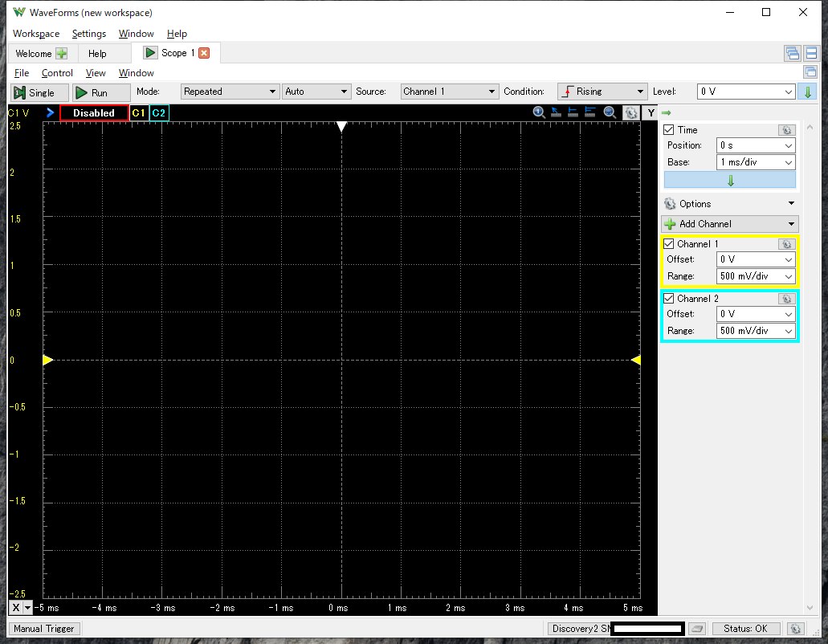The image size is (828, 644).
Task: Click the Y cursors button
Action: 651,113
